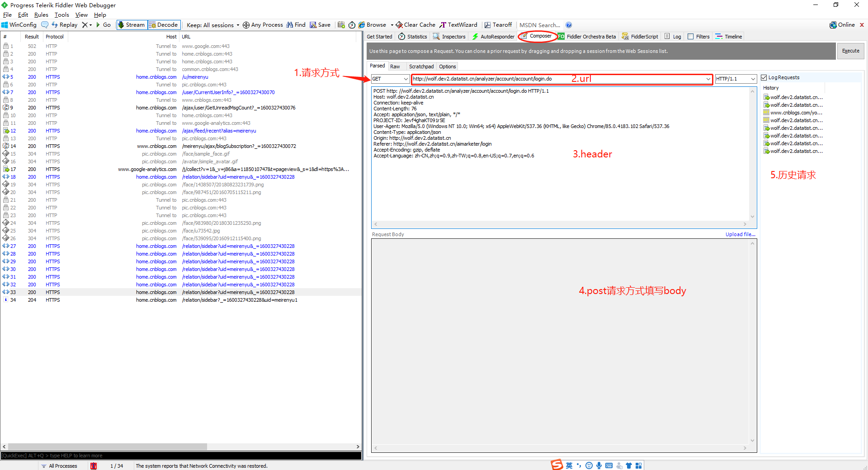Select www.cnblogs.com history entry
Viewport: 868px width, 470px height.
tap(793, 113)
